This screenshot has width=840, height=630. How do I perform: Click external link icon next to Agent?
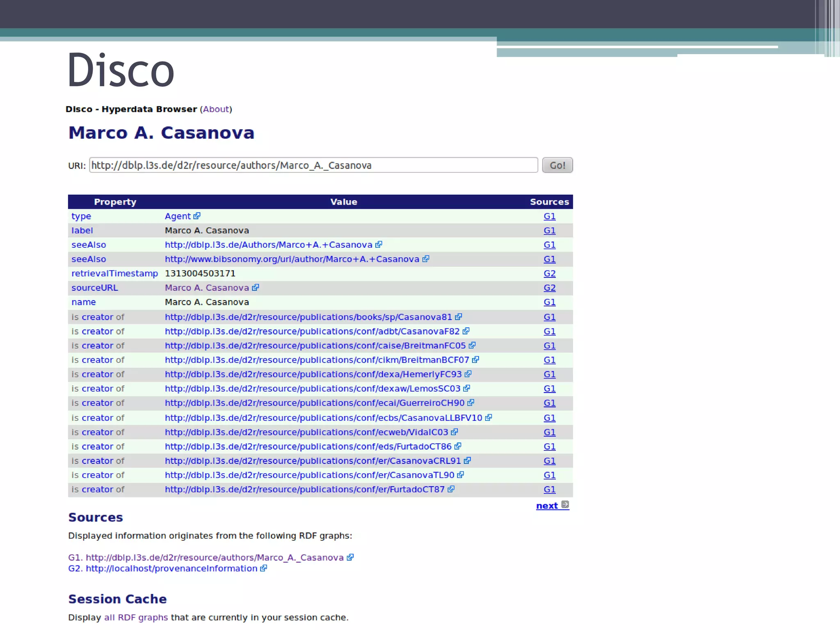(x=197, y=216)
